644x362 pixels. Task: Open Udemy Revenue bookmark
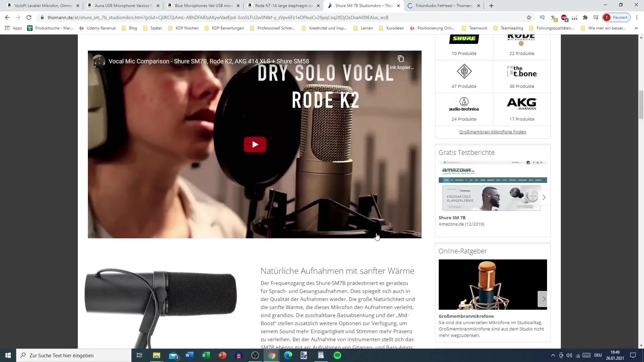pos(98,28)
